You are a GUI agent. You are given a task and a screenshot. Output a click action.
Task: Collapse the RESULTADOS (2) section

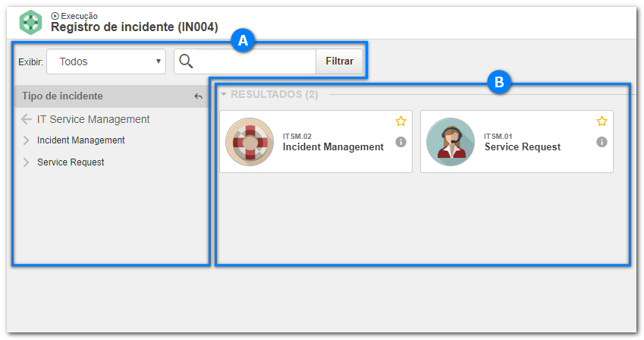pos(224,94)
